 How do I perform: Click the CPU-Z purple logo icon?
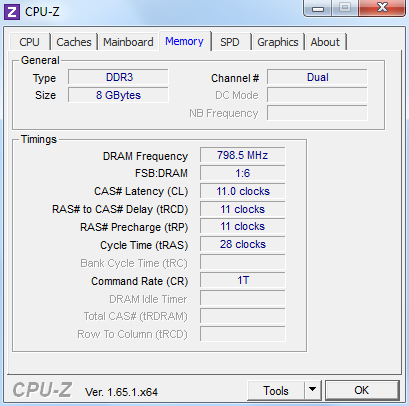12,12
